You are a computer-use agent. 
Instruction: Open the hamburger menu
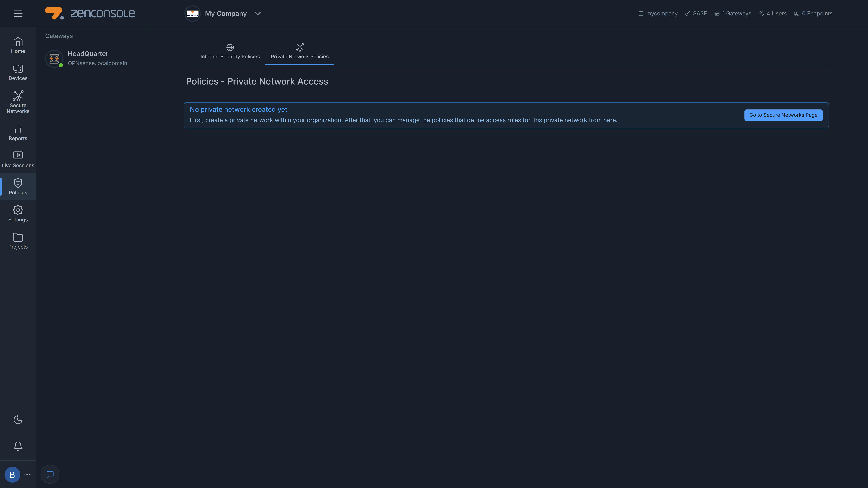pos(18,13)
